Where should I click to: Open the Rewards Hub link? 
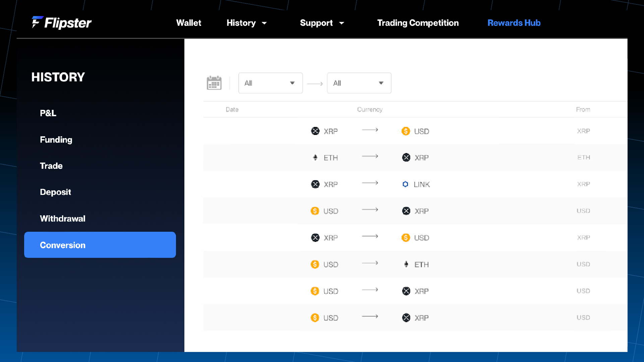(x=514, y=23)
